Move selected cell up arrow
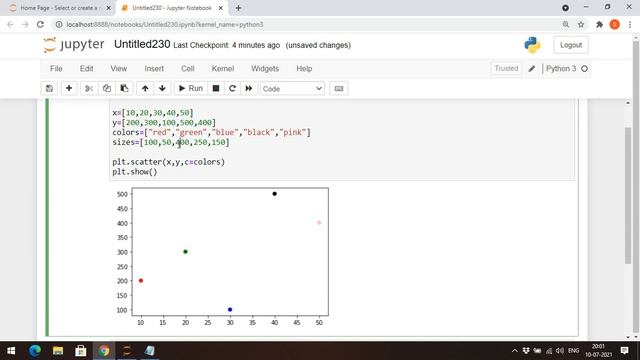This screenshot has width=640, height=360. coord(145,89)
